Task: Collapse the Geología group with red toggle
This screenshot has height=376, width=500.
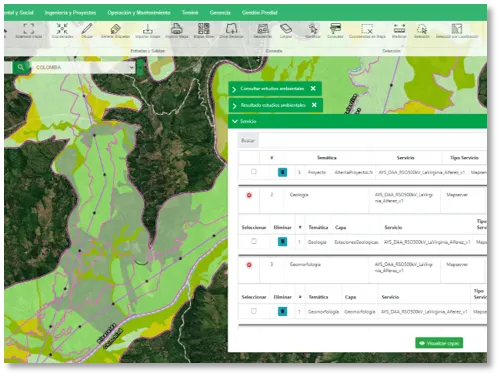Action: tap(249, 195)
